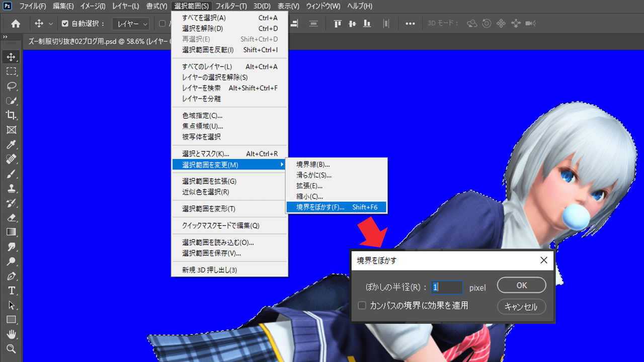Open the ヘルプ(H) menu
The width and height of the screenshot is (644, 362).
point(359,6)
